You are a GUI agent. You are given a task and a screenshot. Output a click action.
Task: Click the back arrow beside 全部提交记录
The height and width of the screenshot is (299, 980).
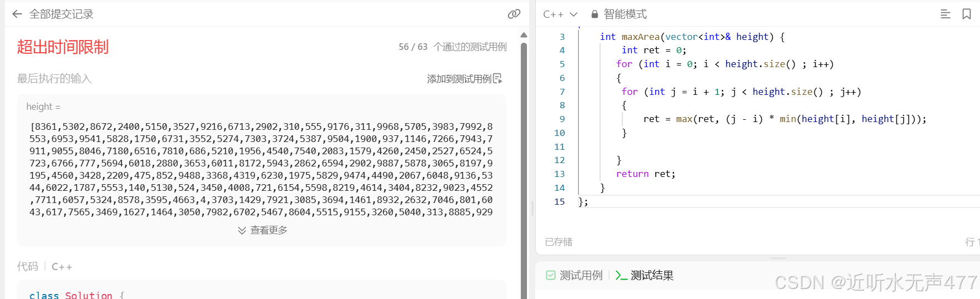click(17, 14)
